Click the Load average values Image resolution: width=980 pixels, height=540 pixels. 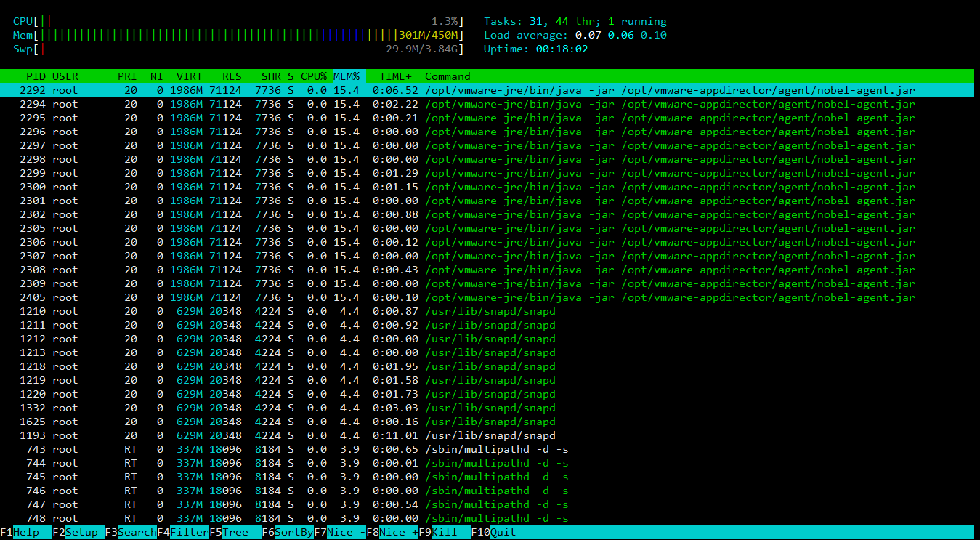[621, 35]
